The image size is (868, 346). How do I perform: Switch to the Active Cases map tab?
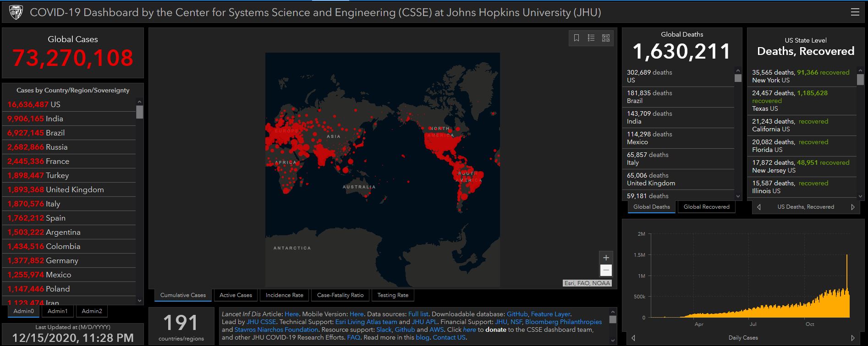(236, 295)
